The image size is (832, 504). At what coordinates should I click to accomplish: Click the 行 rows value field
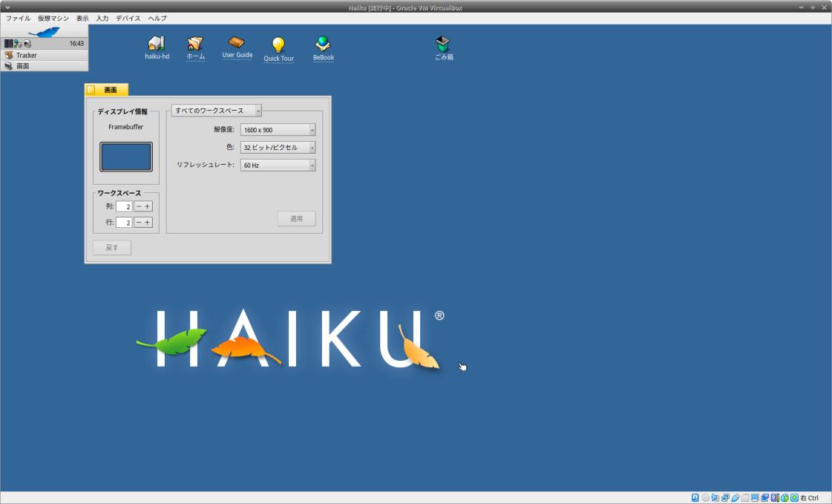(x=124, y=222)
